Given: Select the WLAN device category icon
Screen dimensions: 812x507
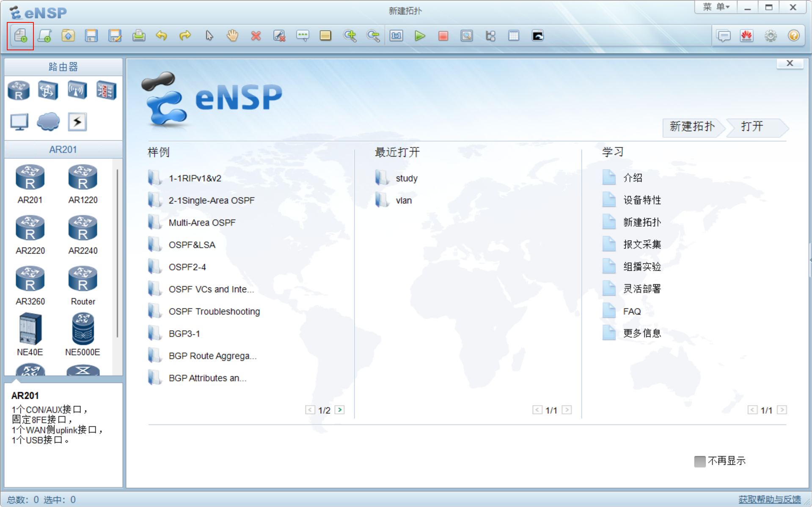Looking at the screenshot, I should tap(77, 90).
